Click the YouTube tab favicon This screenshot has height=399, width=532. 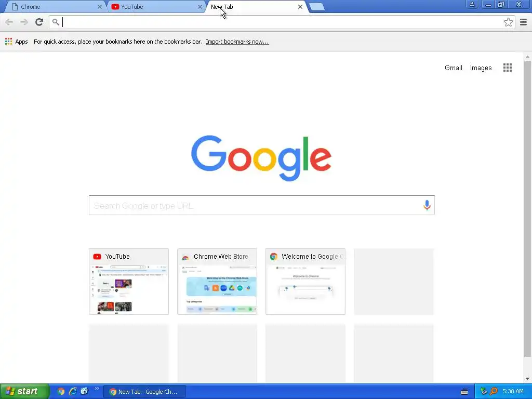coord(115,7)
